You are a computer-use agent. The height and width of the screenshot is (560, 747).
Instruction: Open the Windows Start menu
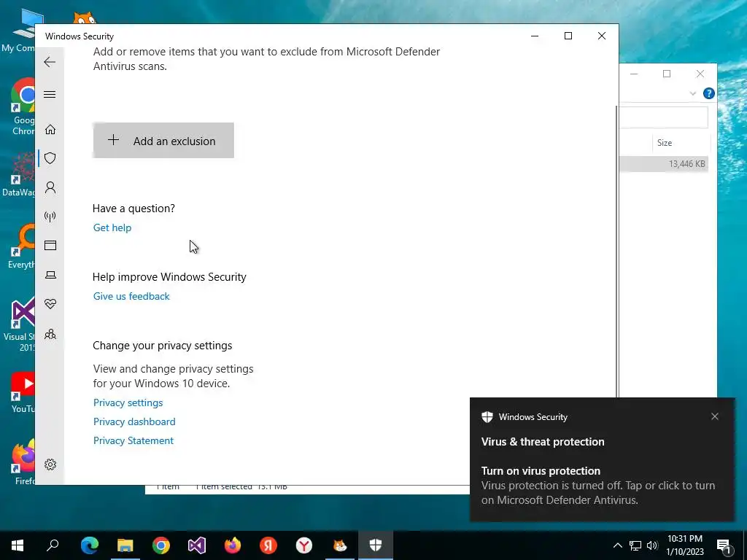click(x=18, y=545)
